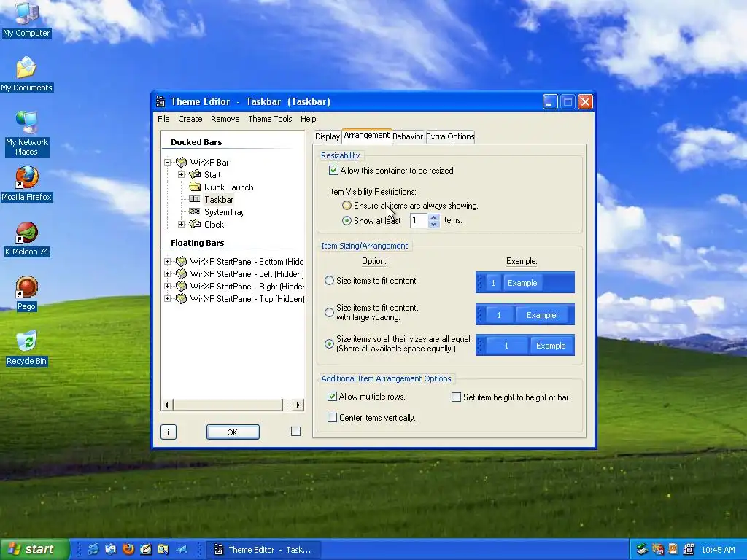The width and height of the screenshot is (747, 560).
Task: Select Size items to fit content radio
Action: [329, 281]
